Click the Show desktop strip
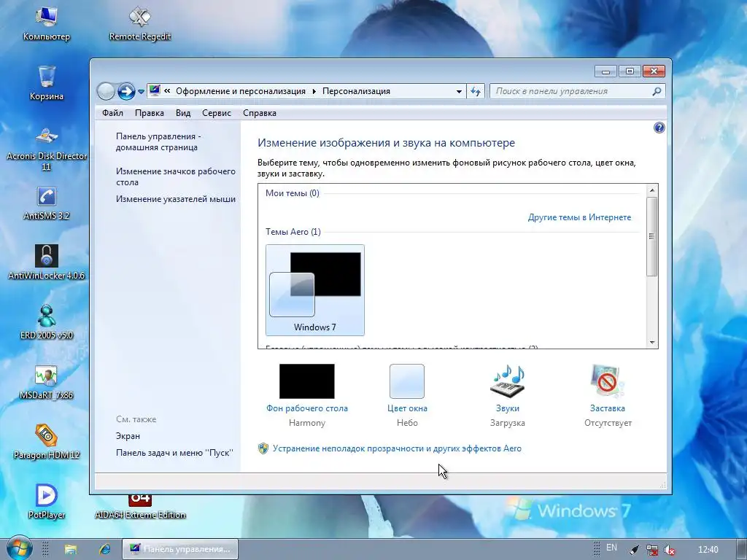Viewport: 747px width, 560px height. pos(741,549)
